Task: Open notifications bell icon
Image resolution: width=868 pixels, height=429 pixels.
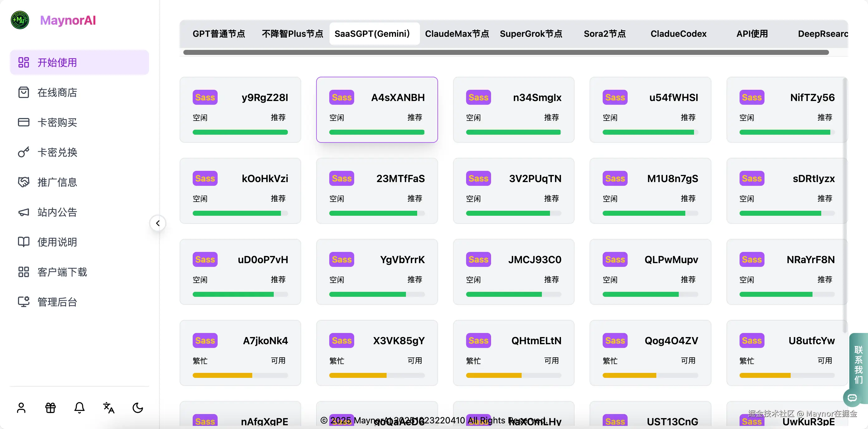Action: pos(80,408)
